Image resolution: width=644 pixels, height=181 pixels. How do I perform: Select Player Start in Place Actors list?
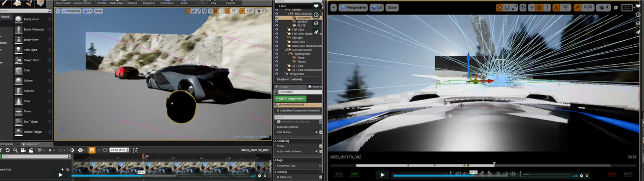(33, 60)
